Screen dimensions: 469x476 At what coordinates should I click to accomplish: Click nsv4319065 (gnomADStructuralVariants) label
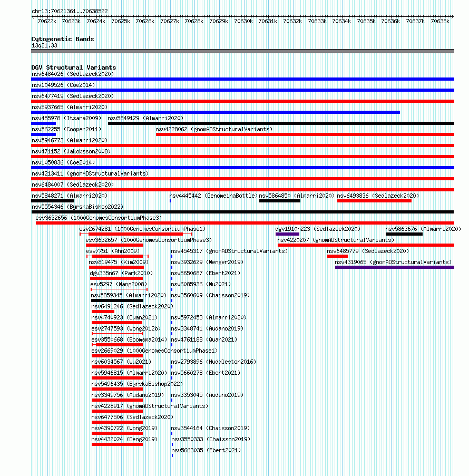(393, 263)
